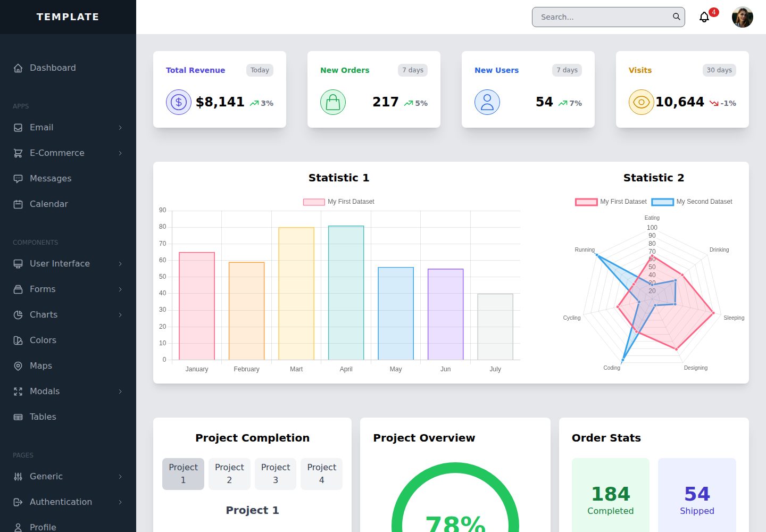Screen dimensions: 766x532
Task: Toggle My First Dataset legend in Statistic 2
Action: (x=611, y=202)
